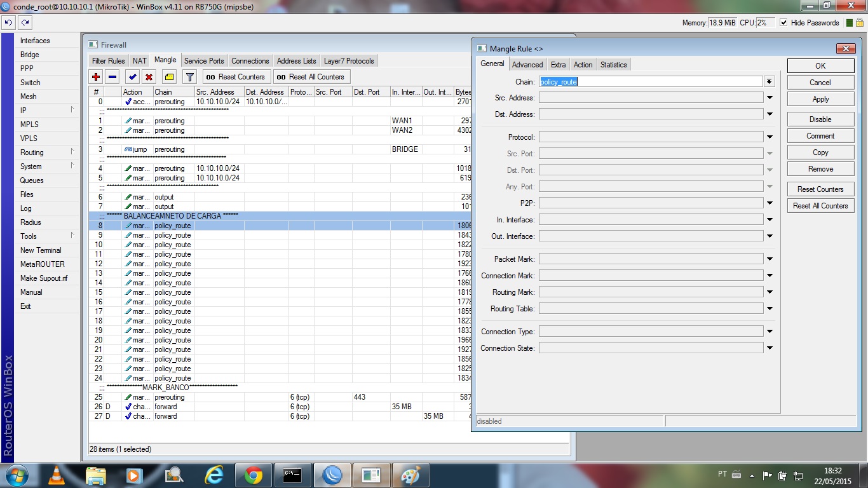Open the Address Lists tab
Screen dimensions: 868x488
(296, 61)
